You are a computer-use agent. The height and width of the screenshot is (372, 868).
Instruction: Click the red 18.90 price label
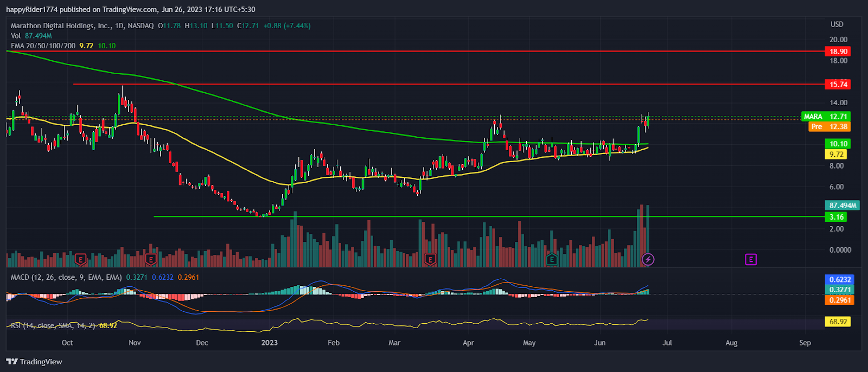click(x=838, y=52)
